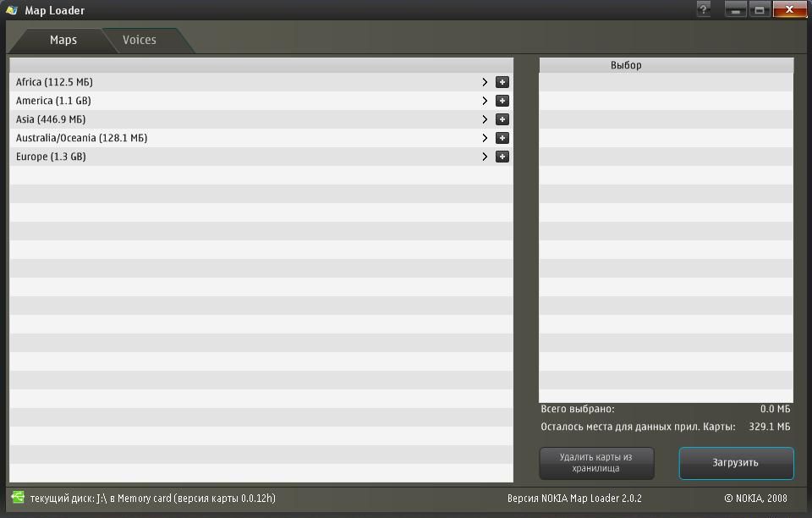Select the Asia (446.9 МБ) row

pyautogui.click(x=261, y=119)
